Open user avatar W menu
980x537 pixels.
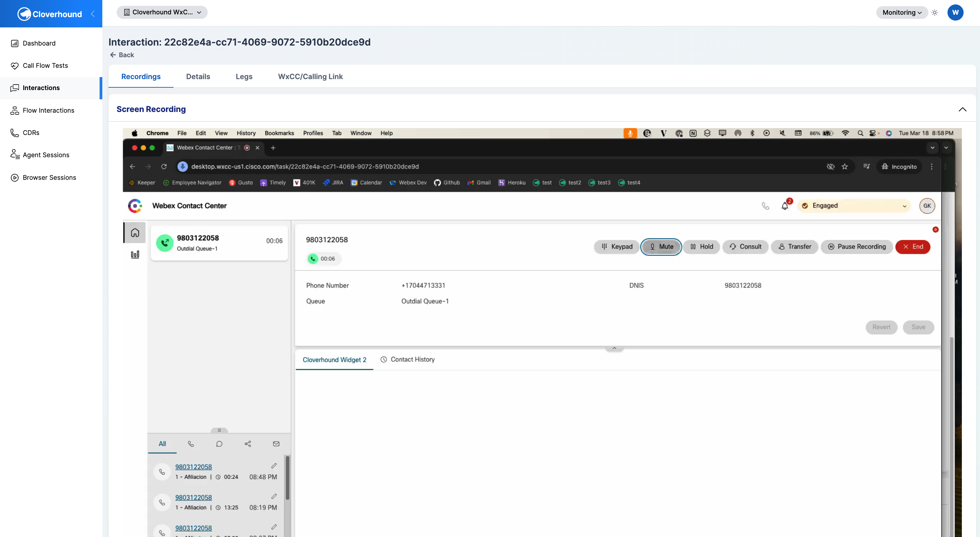point(955,13)
